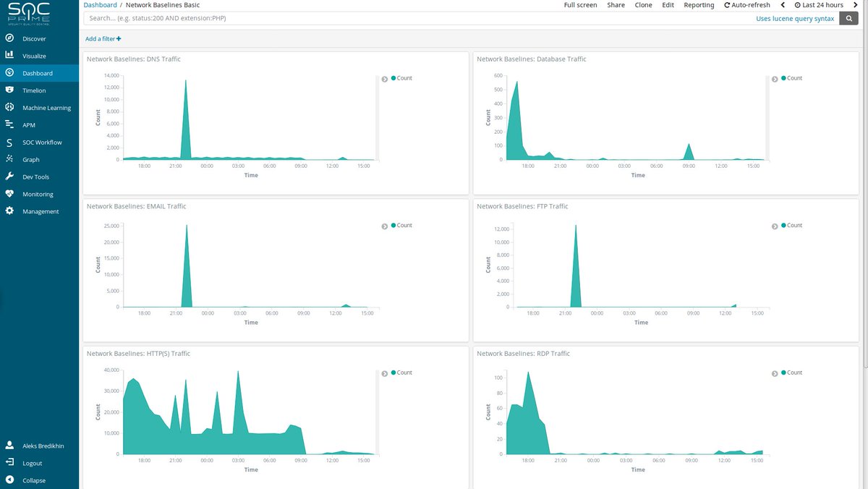Focus the lucene search query field

coord(461,18)
